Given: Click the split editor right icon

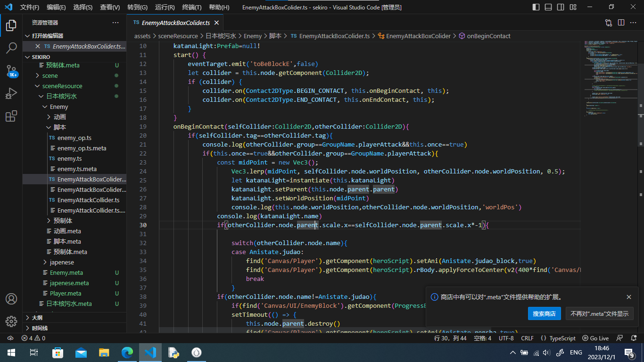Looking at the screenshot, I should tap(621, 23).
